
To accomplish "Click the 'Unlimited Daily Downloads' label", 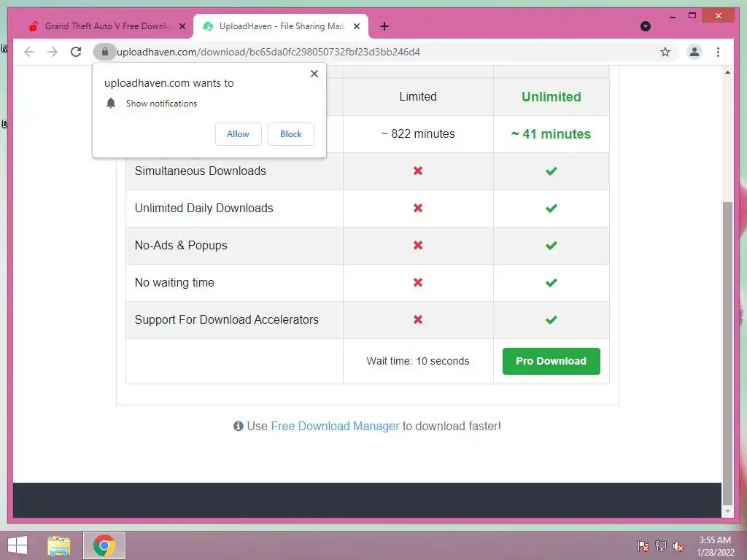I will (x=204, y=208).
